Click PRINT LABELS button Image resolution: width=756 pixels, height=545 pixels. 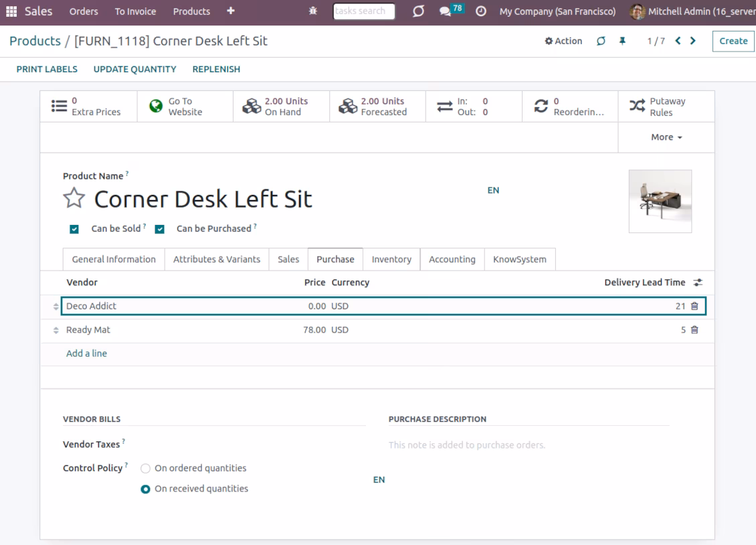(47, 70)
